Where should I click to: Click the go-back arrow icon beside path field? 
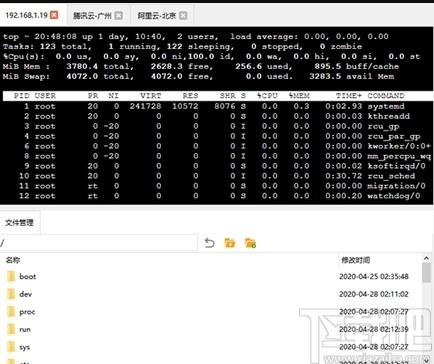(x=209, y=243)
